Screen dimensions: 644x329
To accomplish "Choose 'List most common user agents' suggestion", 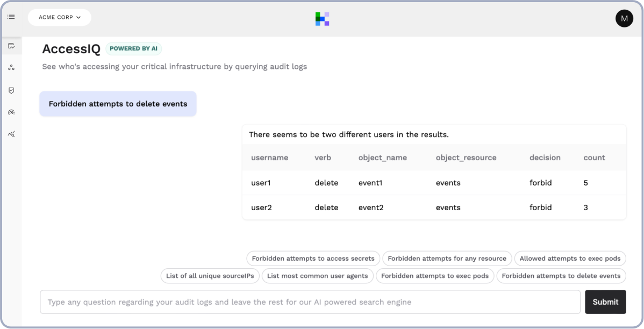I will [317, 276].
